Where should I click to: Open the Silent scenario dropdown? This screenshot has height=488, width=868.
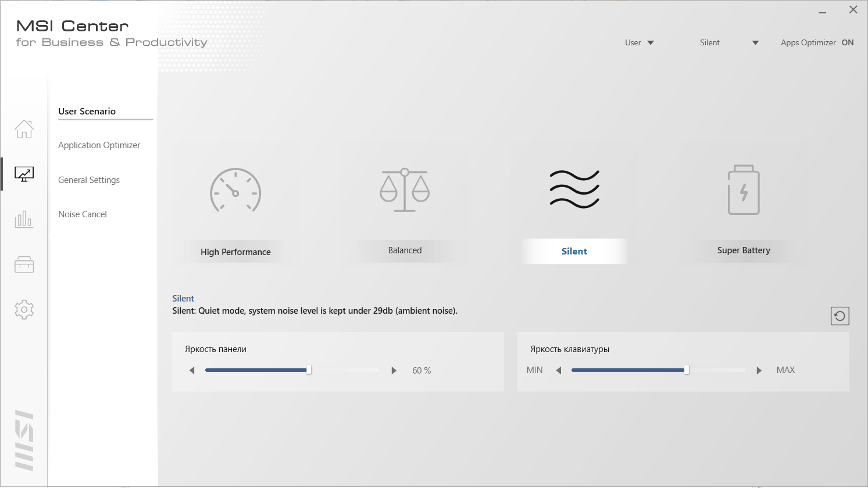730,42
